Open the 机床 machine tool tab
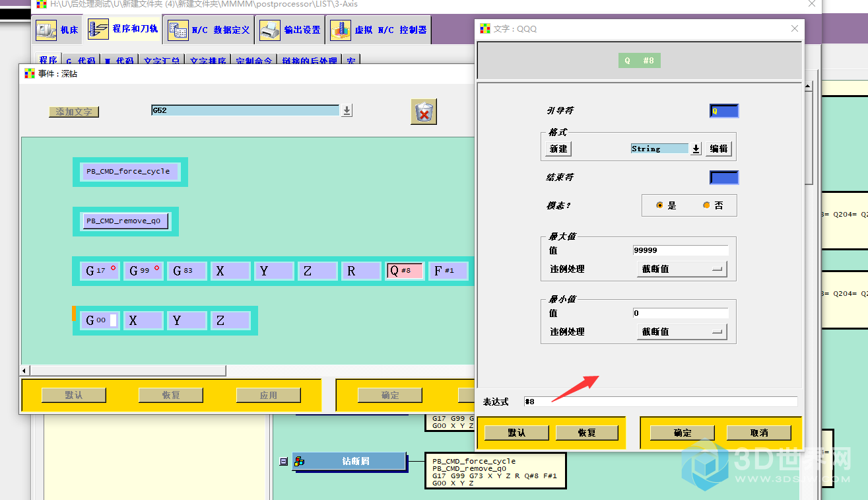 [x=57, y=30]
